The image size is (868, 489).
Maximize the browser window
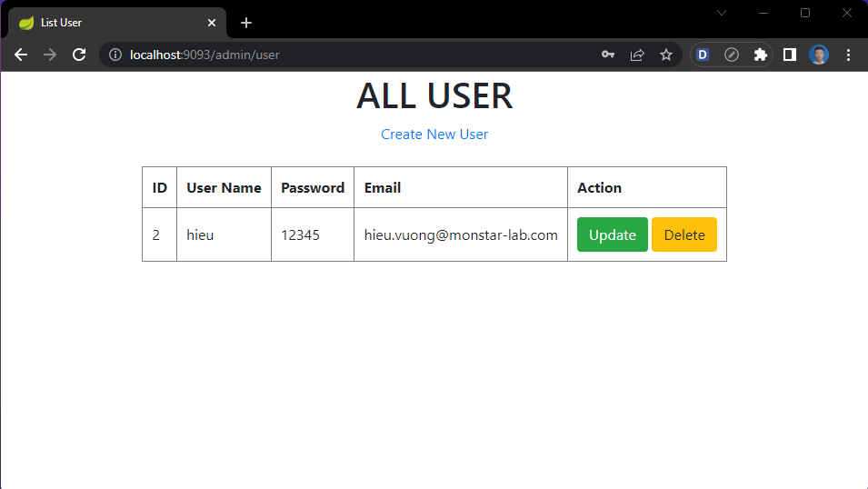(x=805, y=13)
